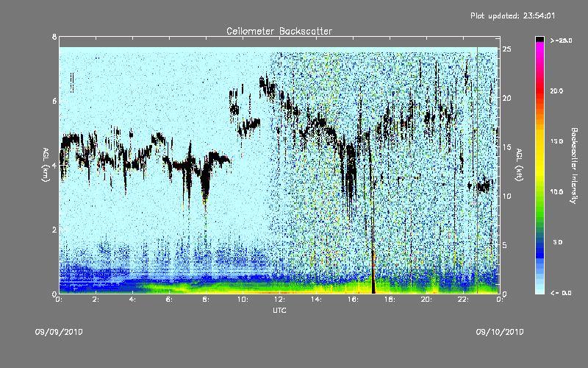This screenshot has width=588, height=368.
Task: Click the 4 km tick label
Action: pyautogui.click(x=54, y=165)
